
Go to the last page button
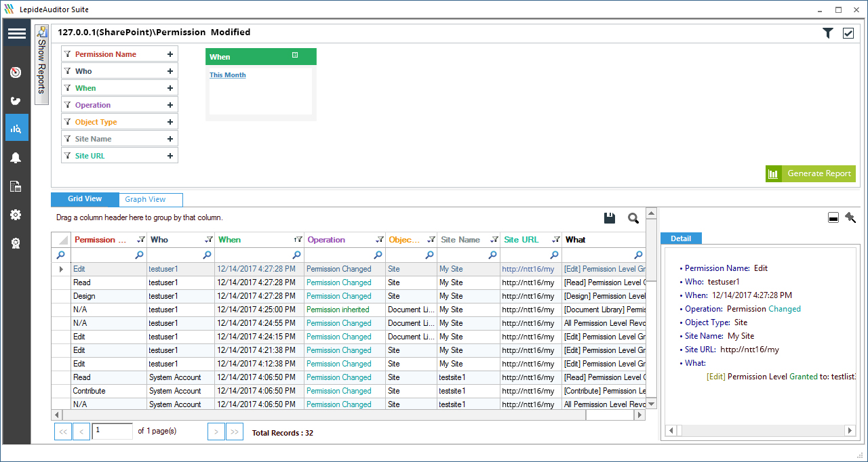click(235, 432)
